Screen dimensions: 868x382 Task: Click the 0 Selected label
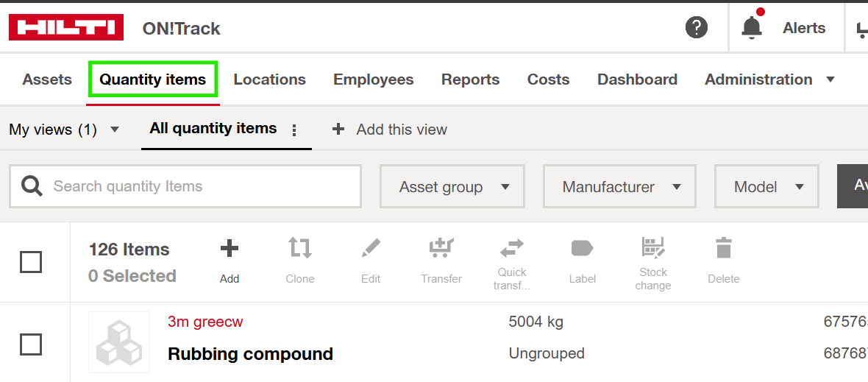click(x=132, y=276)
